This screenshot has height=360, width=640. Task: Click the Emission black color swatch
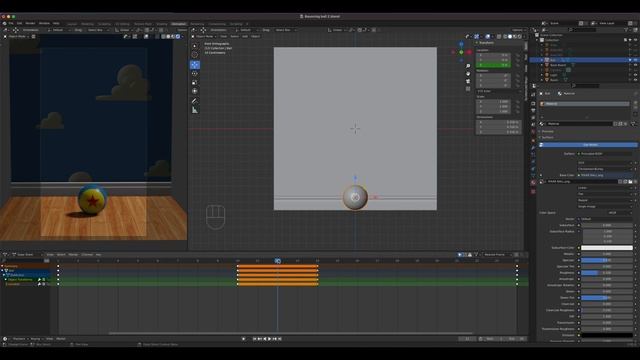(x=607, y=335)
